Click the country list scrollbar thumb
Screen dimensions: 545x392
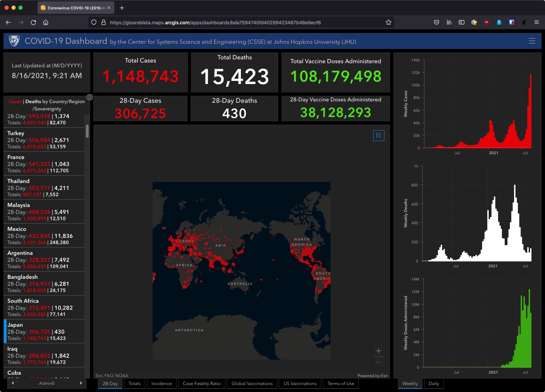pyautogui.click(x=87, y=131)
